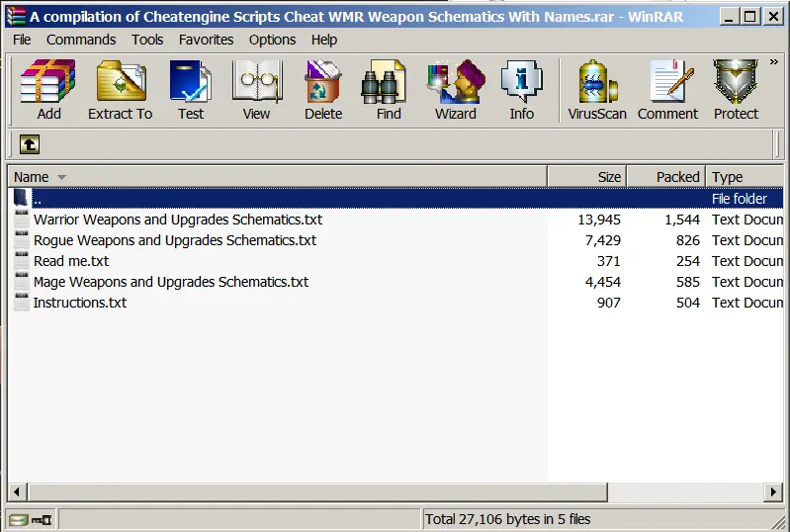Click the Add toolbar icon
The image size is (790, 532).
(48, 90)
